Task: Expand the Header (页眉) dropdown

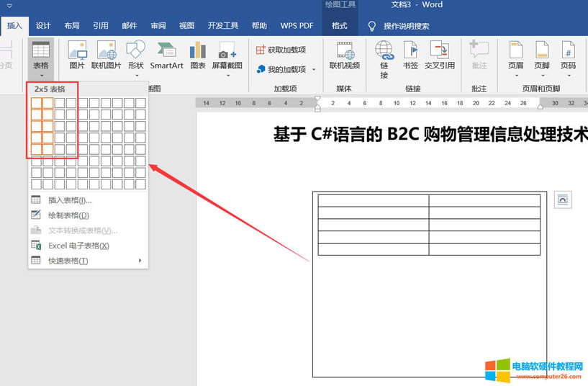Action: [x=515, y=56]
